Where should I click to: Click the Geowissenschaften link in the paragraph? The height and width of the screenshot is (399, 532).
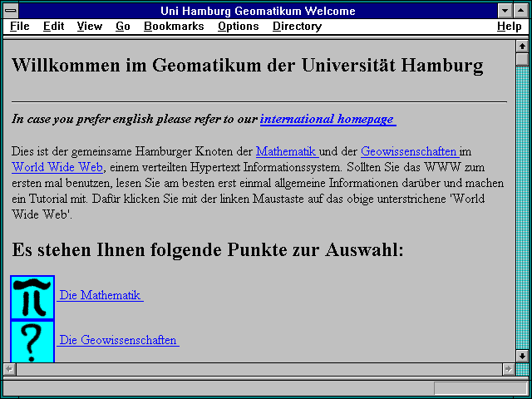pyautogui.click(x=410, y=151)
